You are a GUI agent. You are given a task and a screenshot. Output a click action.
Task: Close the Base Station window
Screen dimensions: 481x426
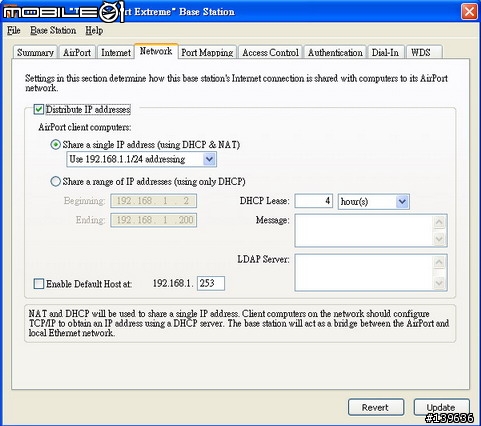(469, 12)
